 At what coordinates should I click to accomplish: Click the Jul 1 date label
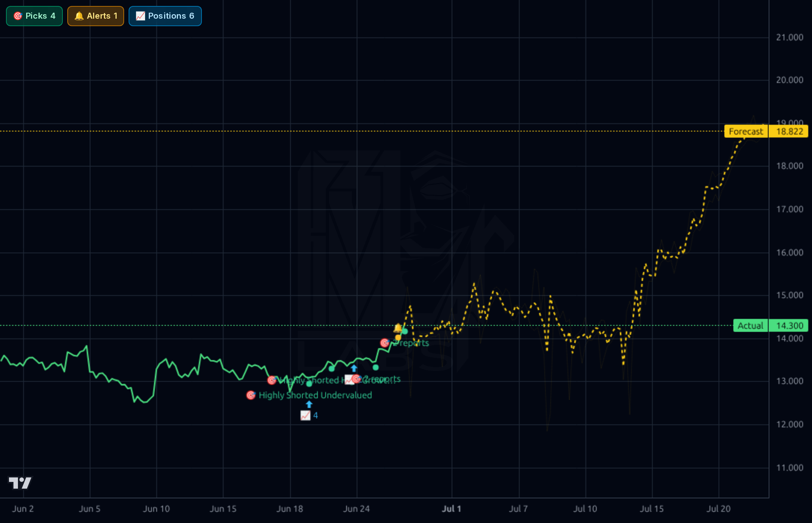(452, 509)
